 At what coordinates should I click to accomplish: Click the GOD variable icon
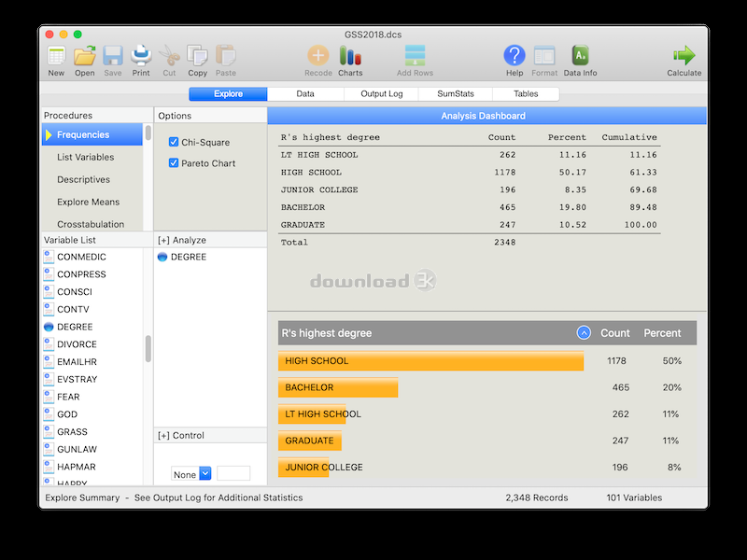click(49, 414)
